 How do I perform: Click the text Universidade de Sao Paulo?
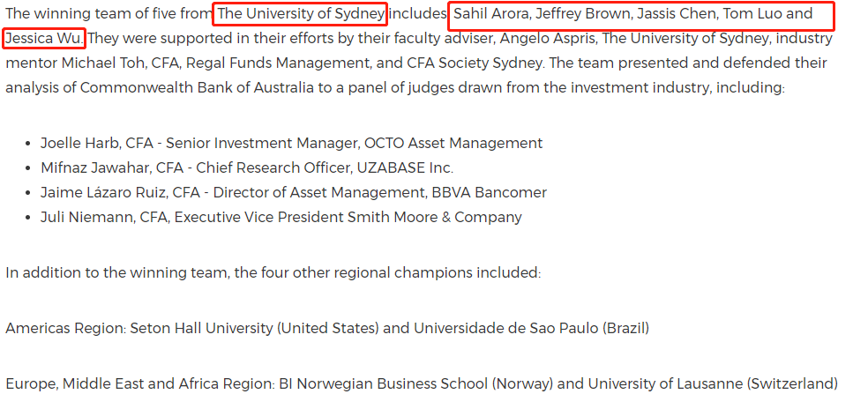pos(506,328)
